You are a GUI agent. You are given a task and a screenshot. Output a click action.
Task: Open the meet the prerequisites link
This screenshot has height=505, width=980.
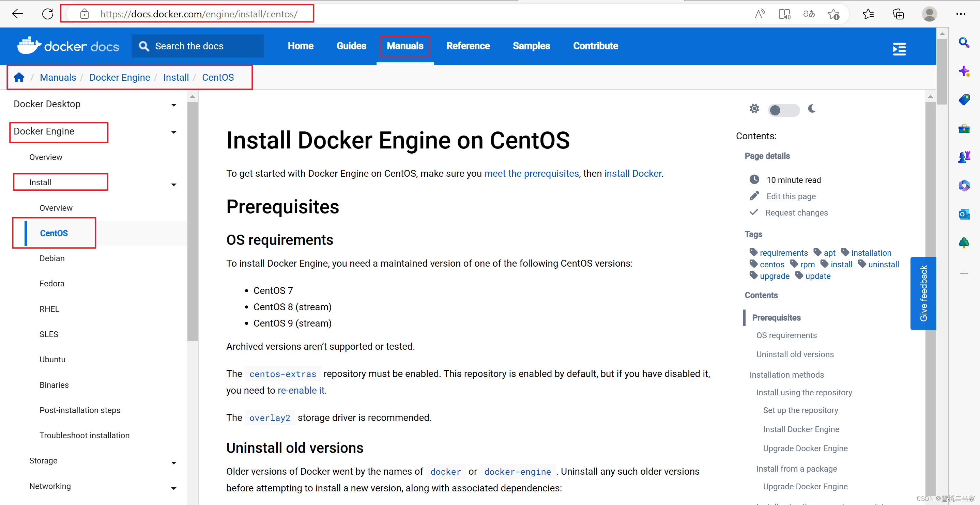532,173
